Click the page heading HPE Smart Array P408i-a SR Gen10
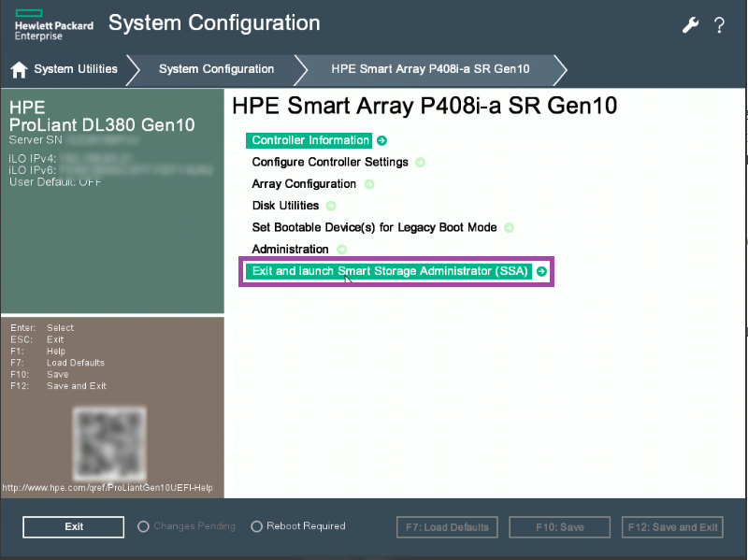The width and height of the screenshot is (748, 560). click(x=424, y=106)
